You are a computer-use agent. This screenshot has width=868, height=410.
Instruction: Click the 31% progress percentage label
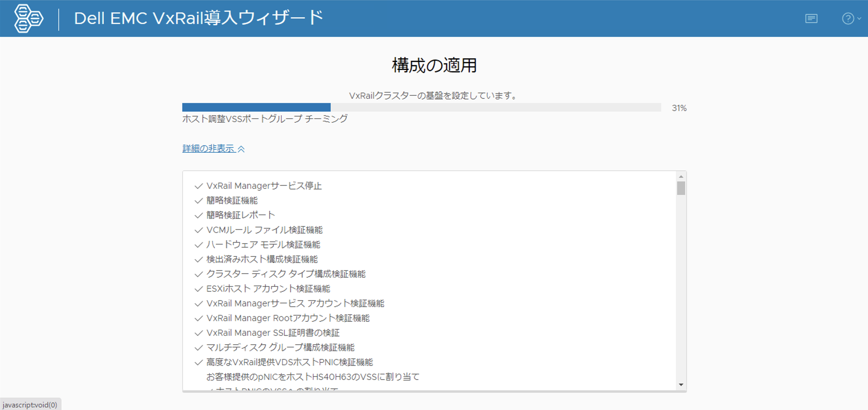coord(679,108)
